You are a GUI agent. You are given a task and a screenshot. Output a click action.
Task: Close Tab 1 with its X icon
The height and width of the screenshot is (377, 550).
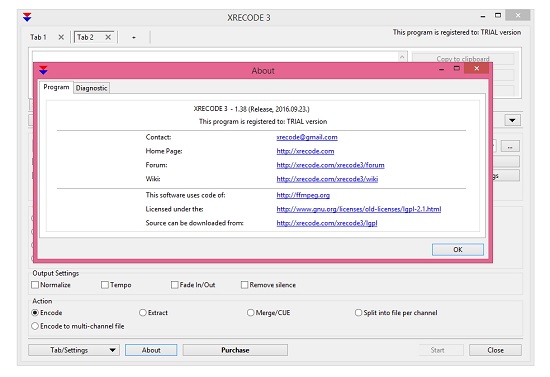pyautogui.click(x=61, y=37)
